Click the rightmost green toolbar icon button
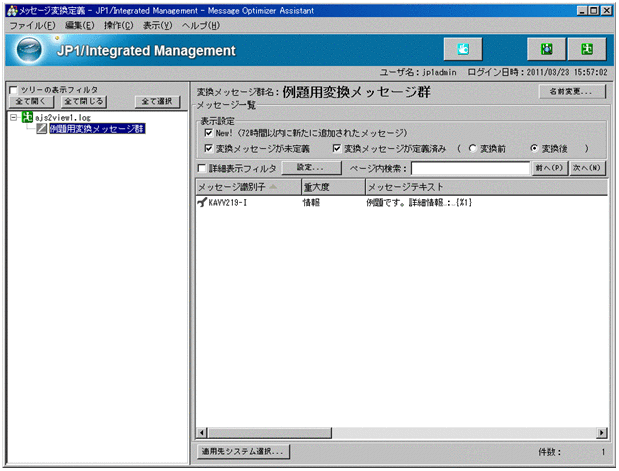619x471 pixels. 587,49
